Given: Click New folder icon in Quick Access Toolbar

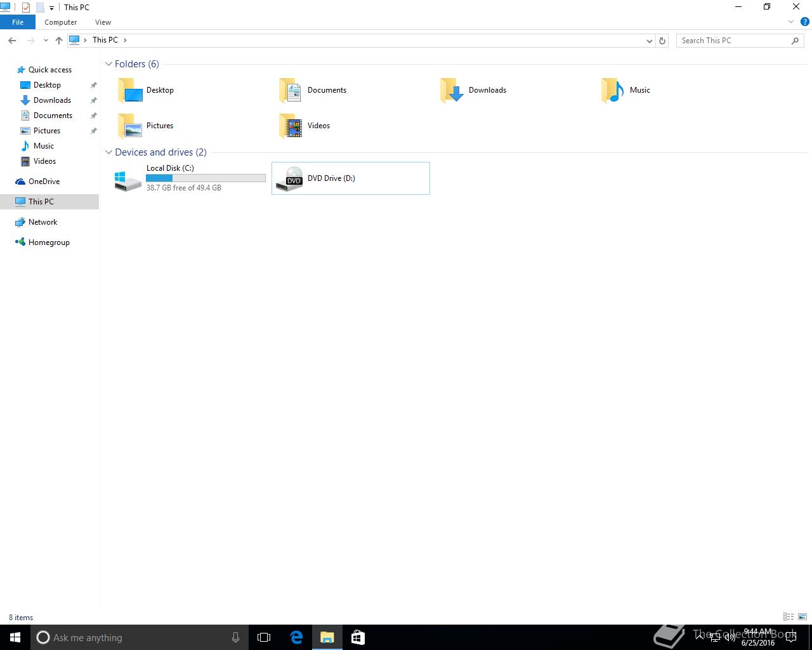Looking at the screenshot, I should click(x=39, y=8).
